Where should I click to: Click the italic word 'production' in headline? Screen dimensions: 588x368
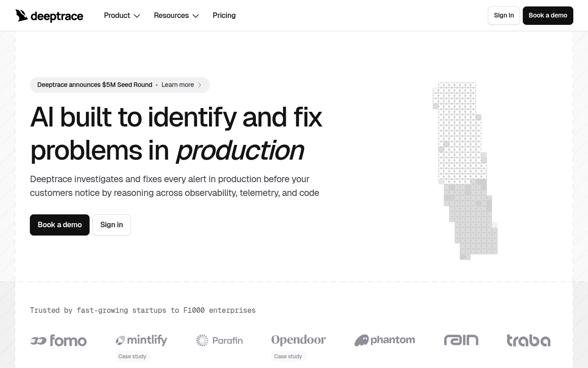tap(240, 150)
